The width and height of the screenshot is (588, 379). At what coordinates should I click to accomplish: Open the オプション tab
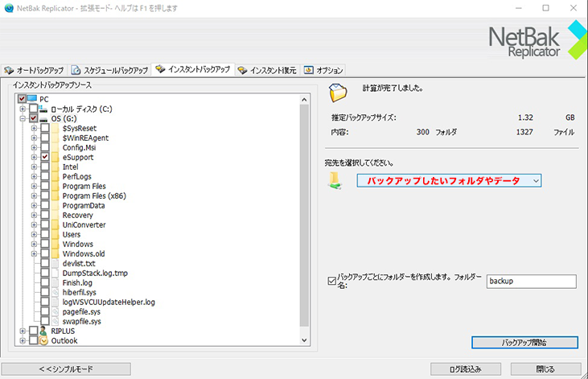tap(323, 70)
